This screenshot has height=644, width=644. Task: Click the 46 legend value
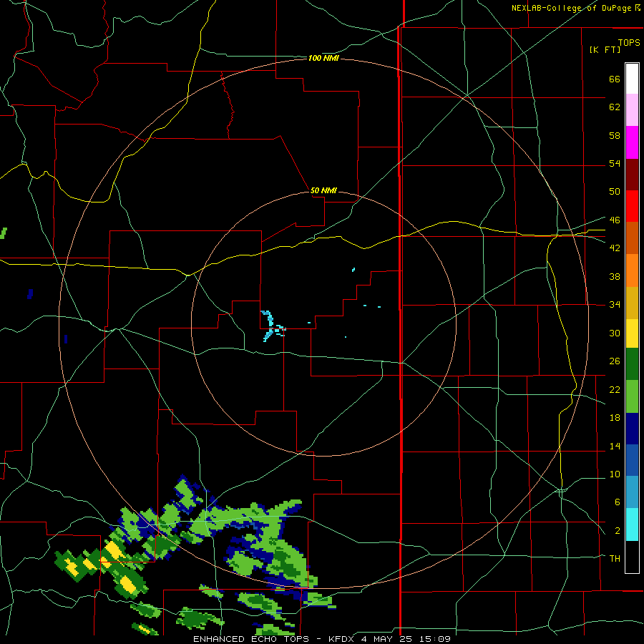[615, 220]
